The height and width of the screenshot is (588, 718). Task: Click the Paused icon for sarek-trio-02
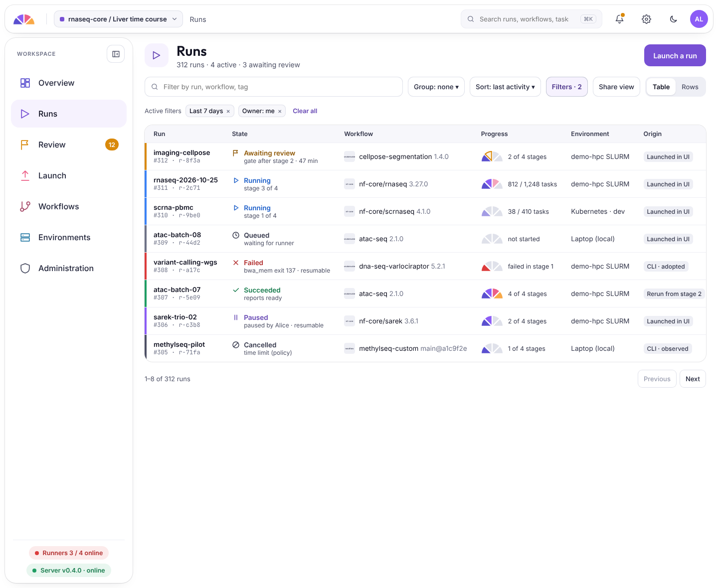click(236, 317)
